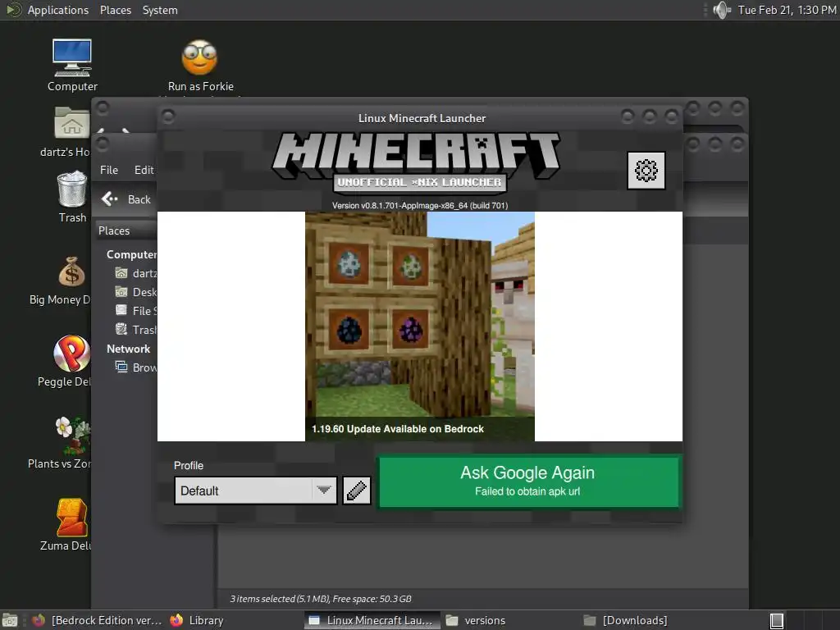Image resolution: width=840 pixels, height=630 pixels.
Task: Open the Computer desktop icon
Action: point(72,66)
